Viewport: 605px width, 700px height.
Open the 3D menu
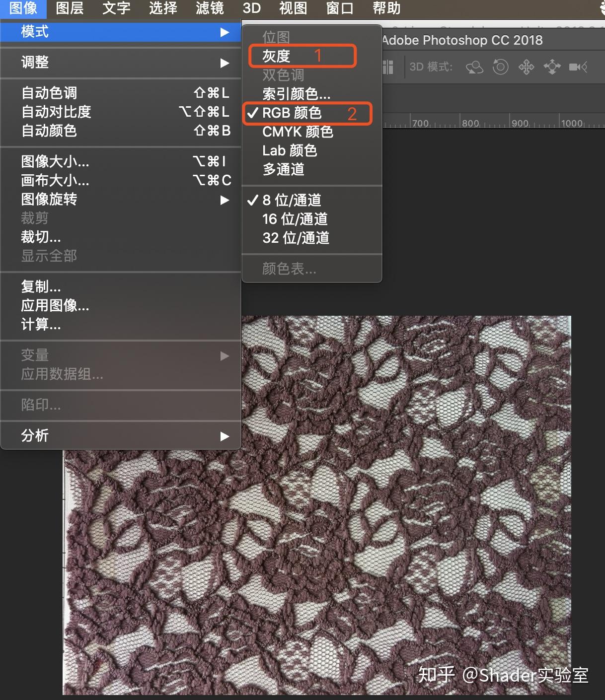coord(252,8)
